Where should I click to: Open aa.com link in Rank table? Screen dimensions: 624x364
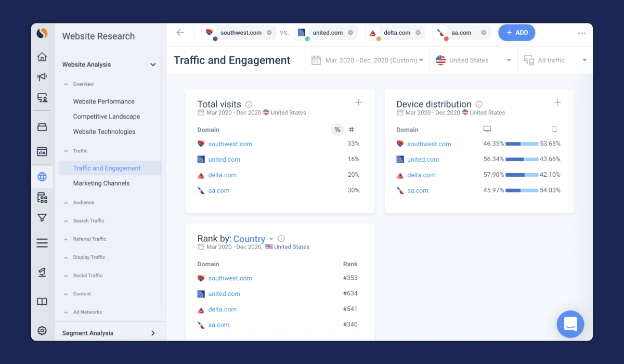[219, 325]
